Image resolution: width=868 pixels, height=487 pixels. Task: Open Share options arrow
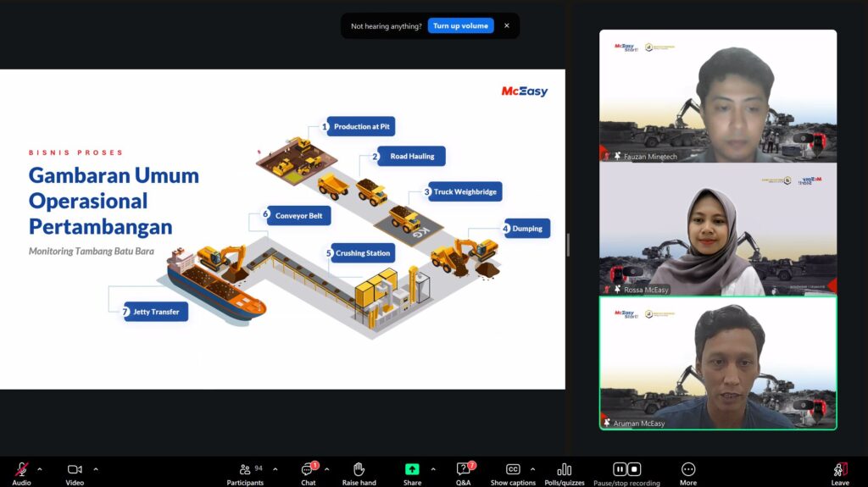433,469
